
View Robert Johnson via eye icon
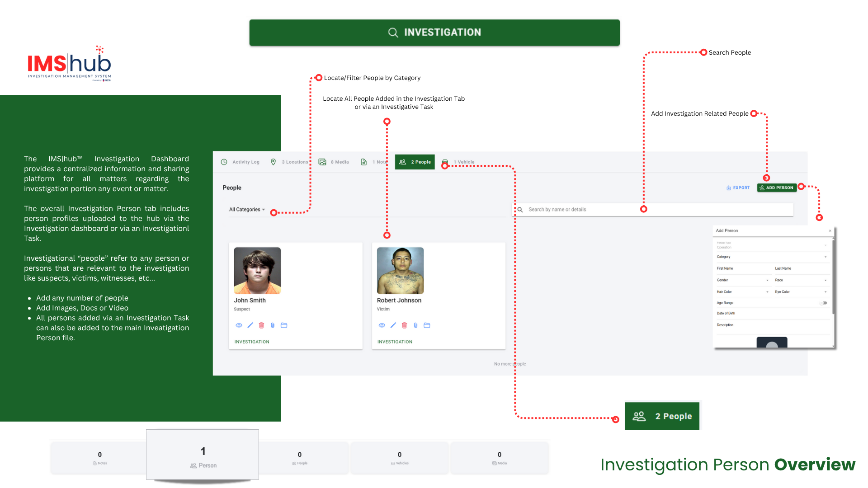382,325
